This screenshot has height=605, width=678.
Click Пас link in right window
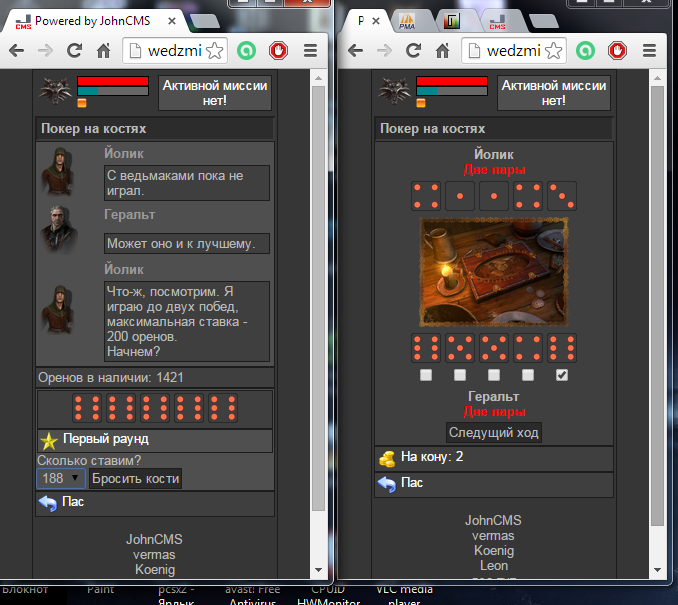(x=412, y=483)
